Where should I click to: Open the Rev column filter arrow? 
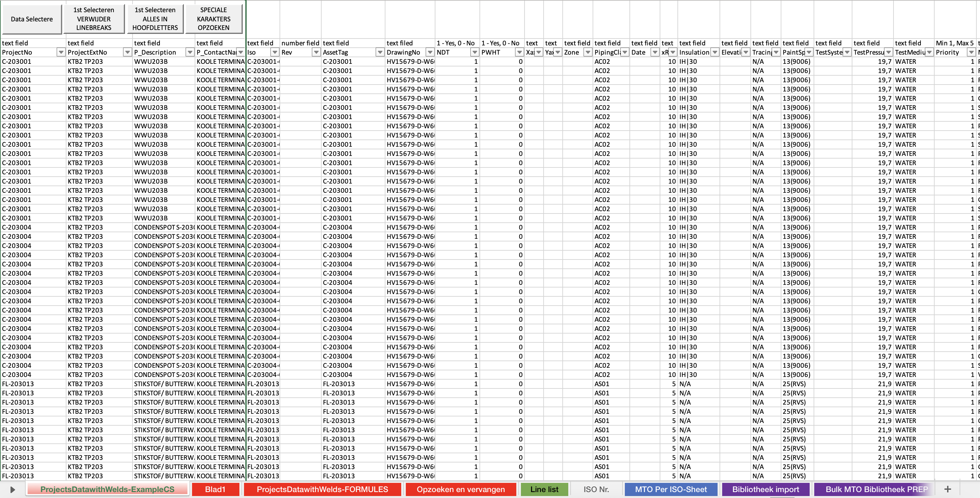click(316, 53)
